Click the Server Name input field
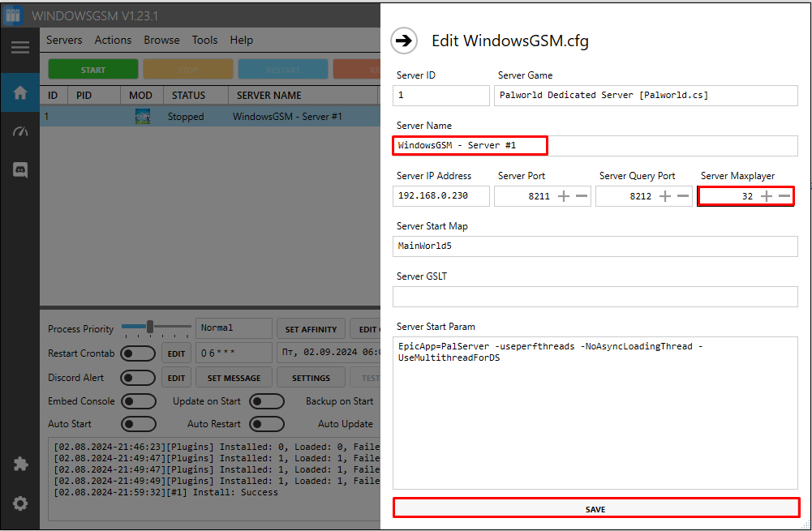This screenshot has width=812, height=531. [595, 145]
